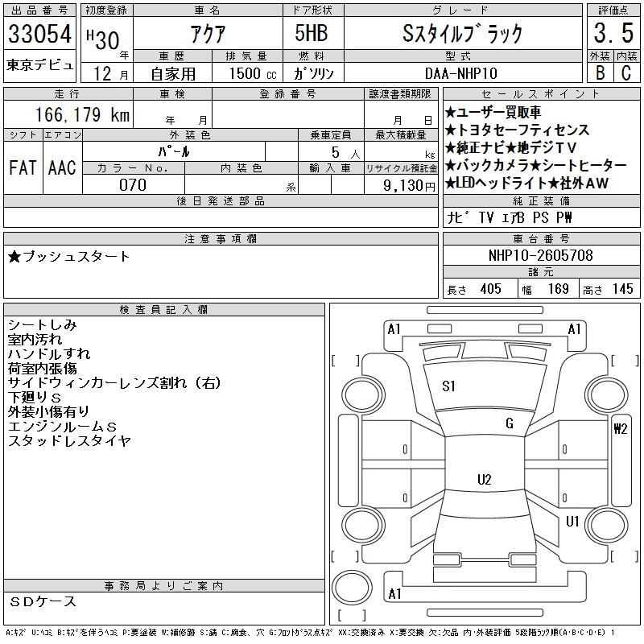Select the chassis number NHP10-2605708
Viewport: 644px width, 644px height.
click(x=540, y=256)
